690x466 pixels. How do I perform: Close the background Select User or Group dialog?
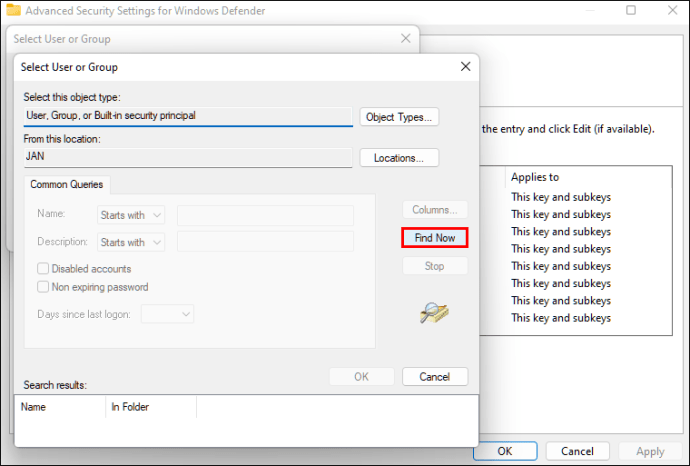coord(405,38)
